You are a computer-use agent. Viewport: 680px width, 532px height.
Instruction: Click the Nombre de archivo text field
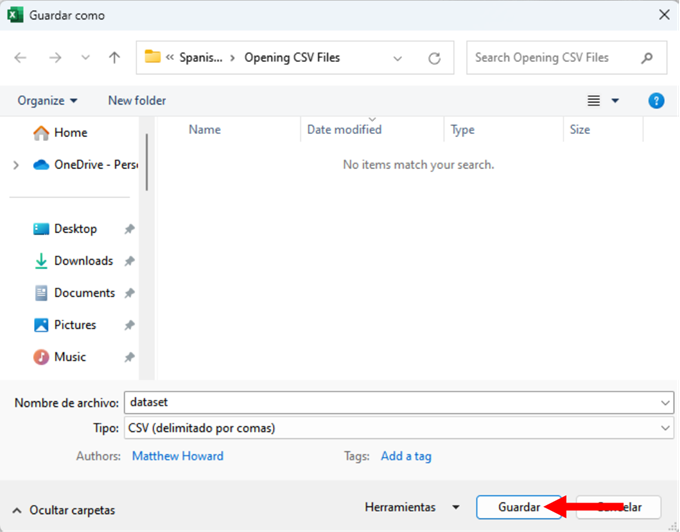390,402
